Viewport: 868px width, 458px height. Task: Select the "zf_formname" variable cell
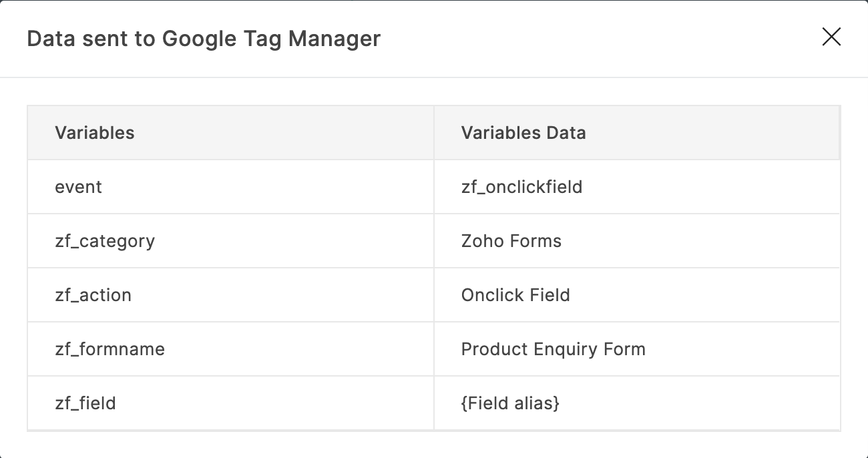110,349
